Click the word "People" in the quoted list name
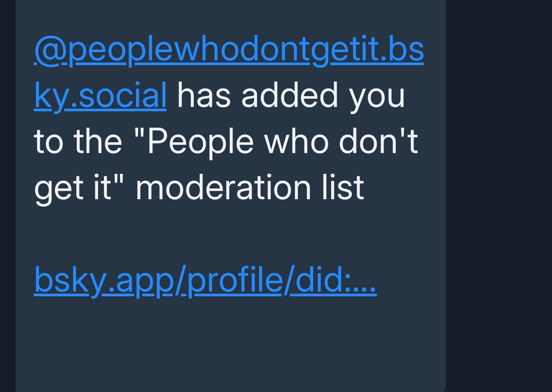This screenshot has height=392, width=552. click(x=200, y=141)
